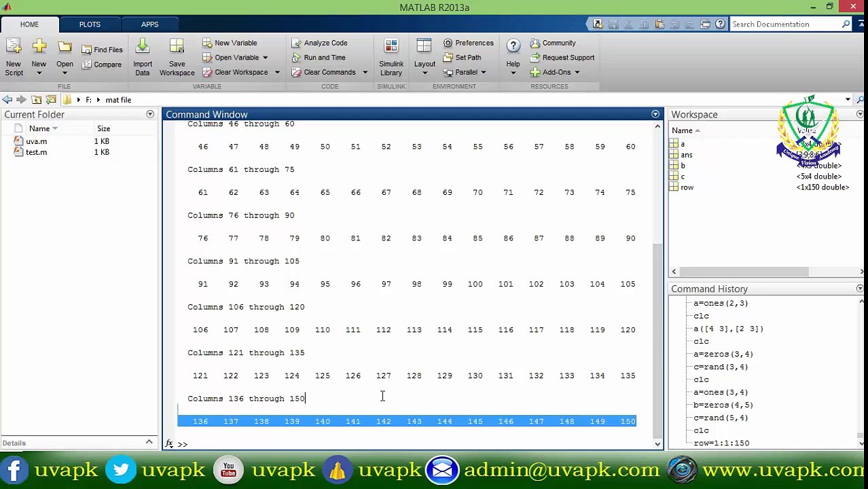Open the New dropdown menu
Image resolution: width=868 pixels, height=489 pixels.
[x=39, y=73]
